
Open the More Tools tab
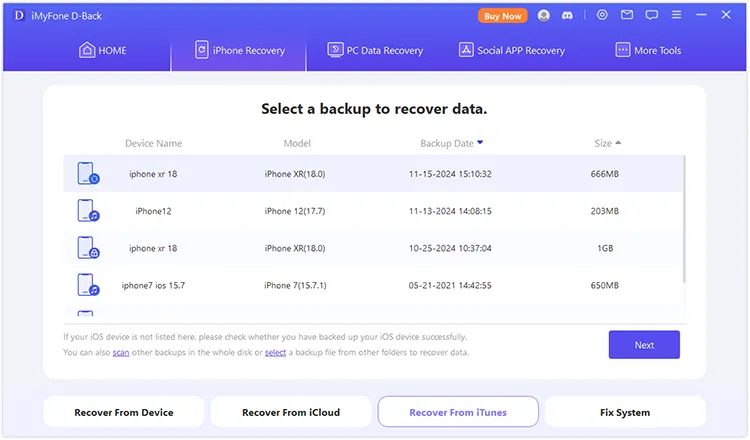[x=648, y=50]
